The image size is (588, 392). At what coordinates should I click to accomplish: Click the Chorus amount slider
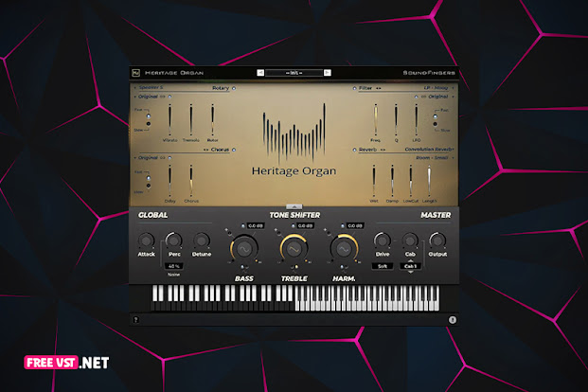191,181
